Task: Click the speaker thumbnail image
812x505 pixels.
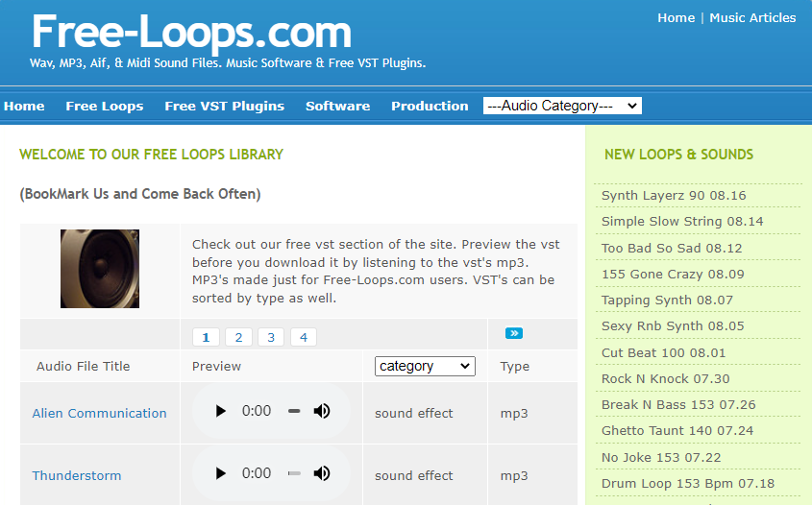Action: tap(100, 269)
